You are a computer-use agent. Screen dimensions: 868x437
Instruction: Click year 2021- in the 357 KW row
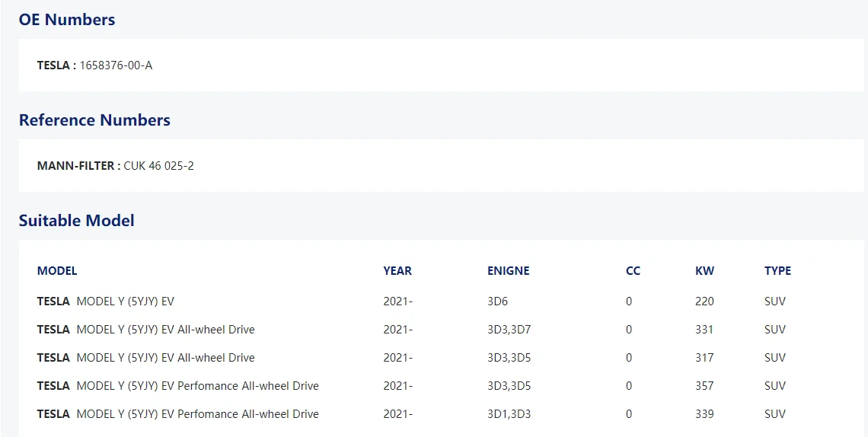(x=398, y=385)
